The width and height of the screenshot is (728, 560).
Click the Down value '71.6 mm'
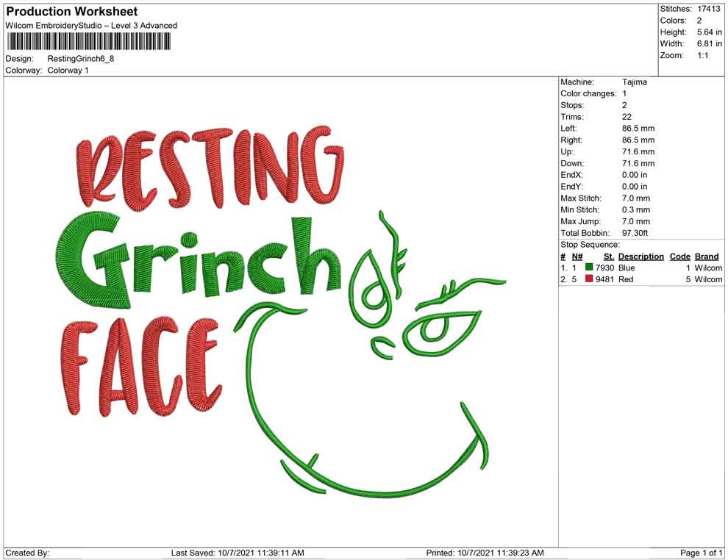point(638,163)
